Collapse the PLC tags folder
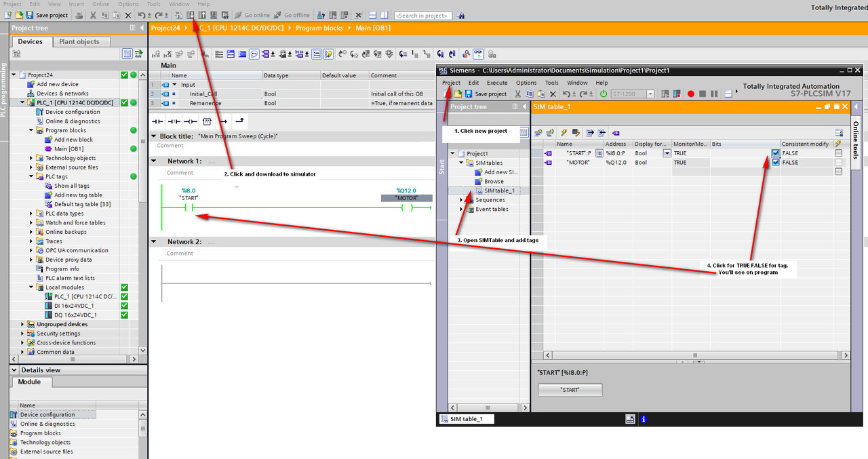 pyautogui.click(x=31, y=176)
